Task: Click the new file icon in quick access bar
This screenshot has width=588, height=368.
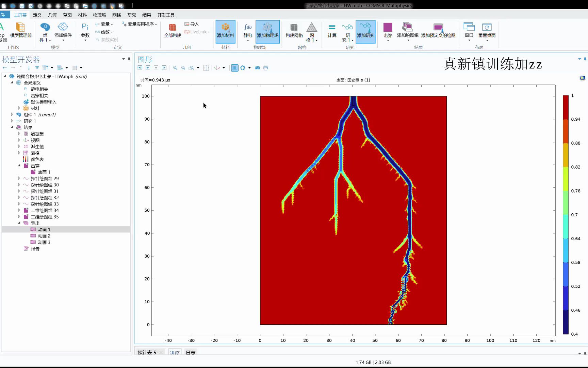Action: pos(4,6)
